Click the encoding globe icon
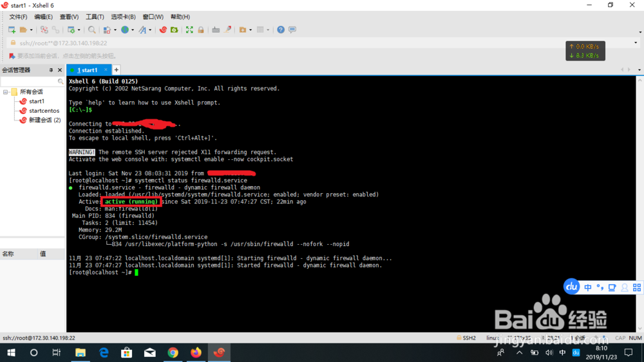 coord(125,30)
